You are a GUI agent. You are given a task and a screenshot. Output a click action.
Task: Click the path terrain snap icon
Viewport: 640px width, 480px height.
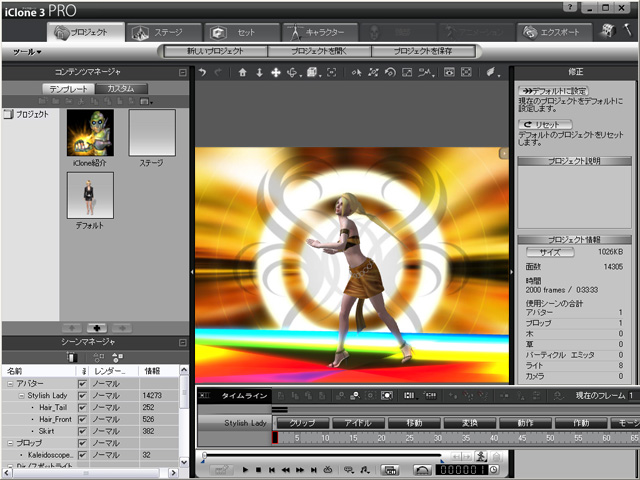[x=424, y=73]
